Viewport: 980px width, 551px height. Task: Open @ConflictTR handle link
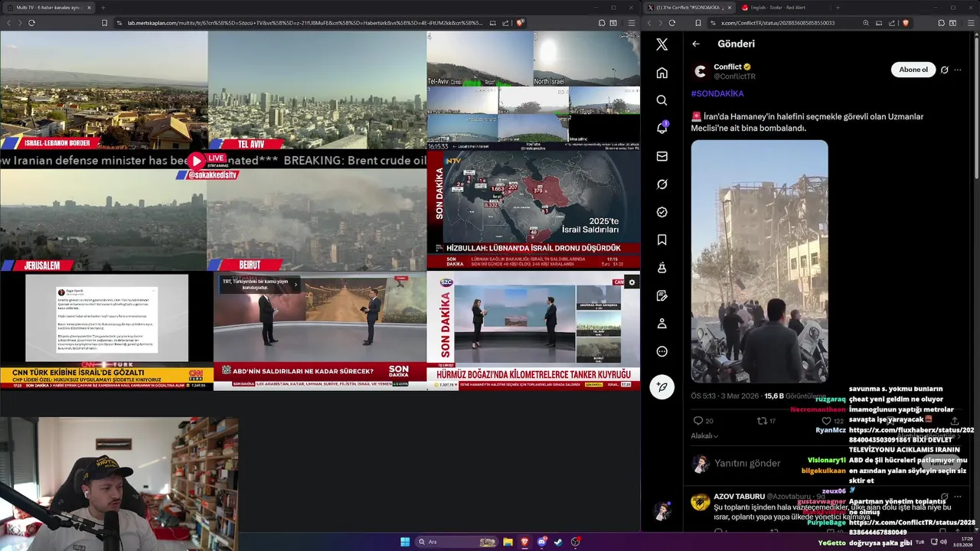(734, 77)
